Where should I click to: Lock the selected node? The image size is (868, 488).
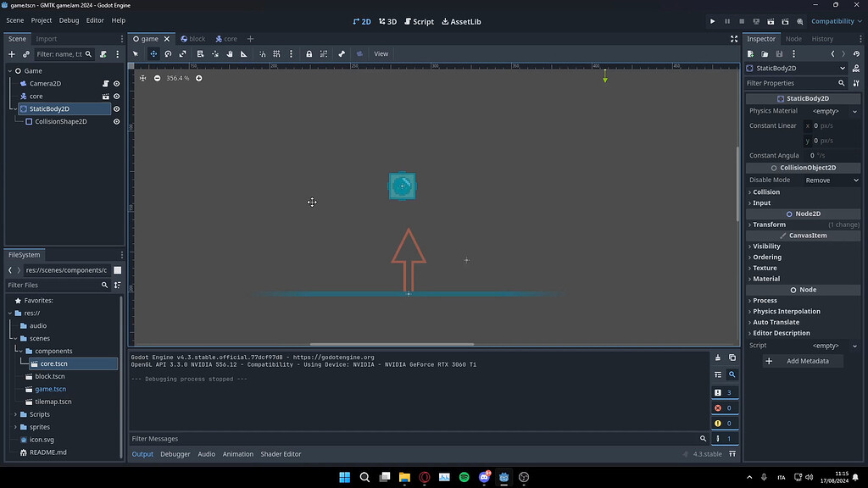click(x=309, y=53)
